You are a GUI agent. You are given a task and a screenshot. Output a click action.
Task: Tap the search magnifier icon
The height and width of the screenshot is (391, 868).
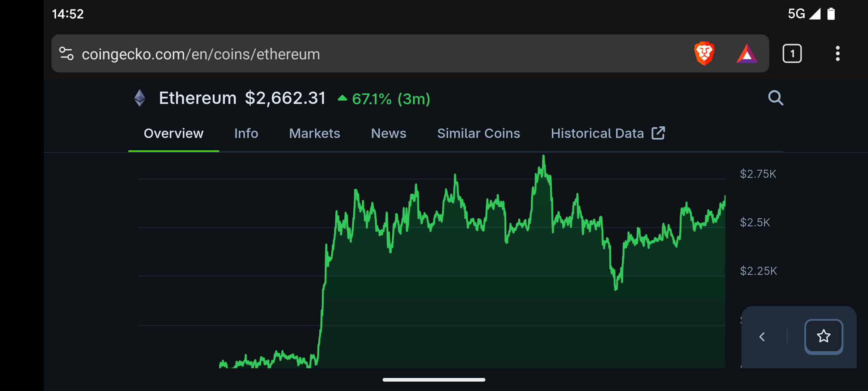tap(775, 98)
